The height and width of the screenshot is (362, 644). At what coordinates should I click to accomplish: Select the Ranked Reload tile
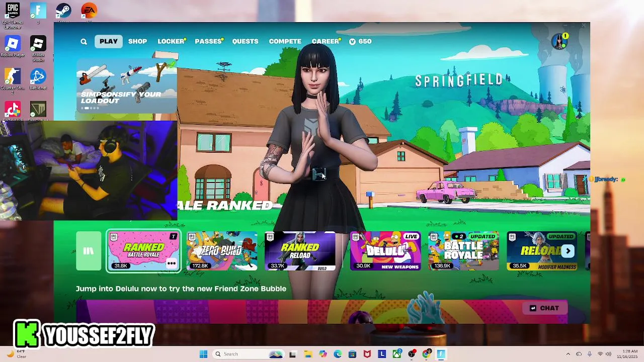coord(300,251)
